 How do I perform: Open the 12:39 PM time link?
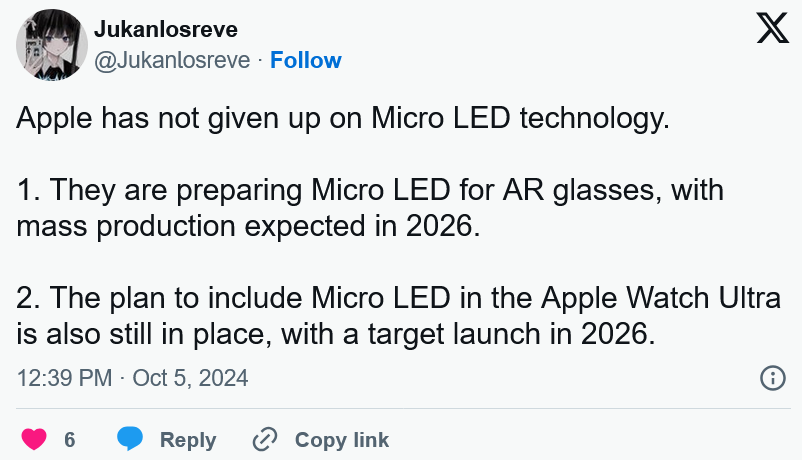[64, 378]
